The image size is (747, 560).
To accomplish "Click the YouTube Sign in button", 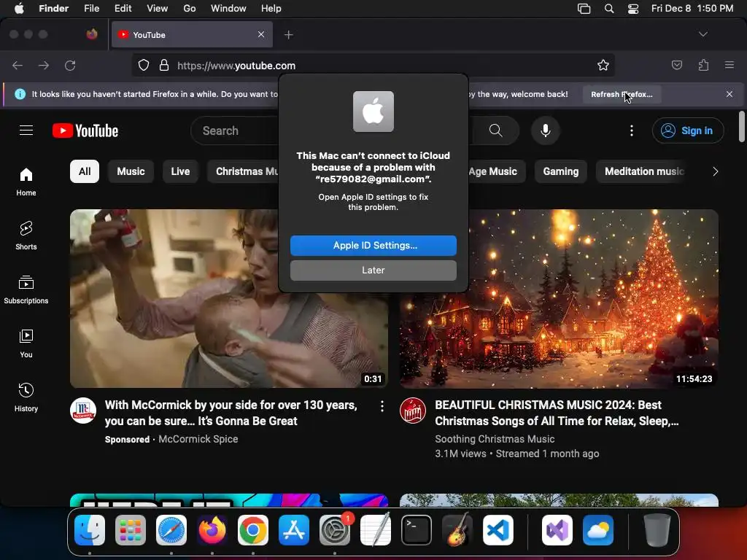I will pos(688,131).
